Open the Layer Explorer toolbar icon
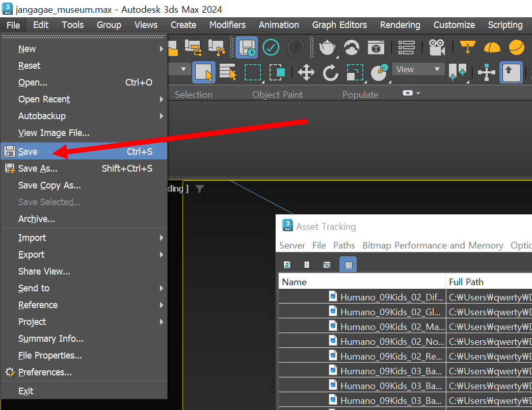Viewport: 532px width, 410px height. 216,47
